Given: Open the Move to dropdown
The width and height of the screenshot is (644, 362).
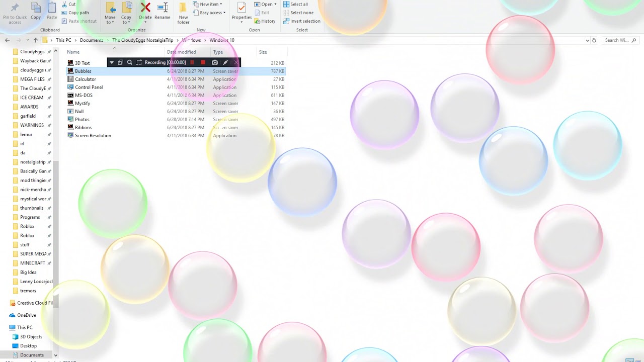Looking at the screenshot, I should click(x=110, y=13).
